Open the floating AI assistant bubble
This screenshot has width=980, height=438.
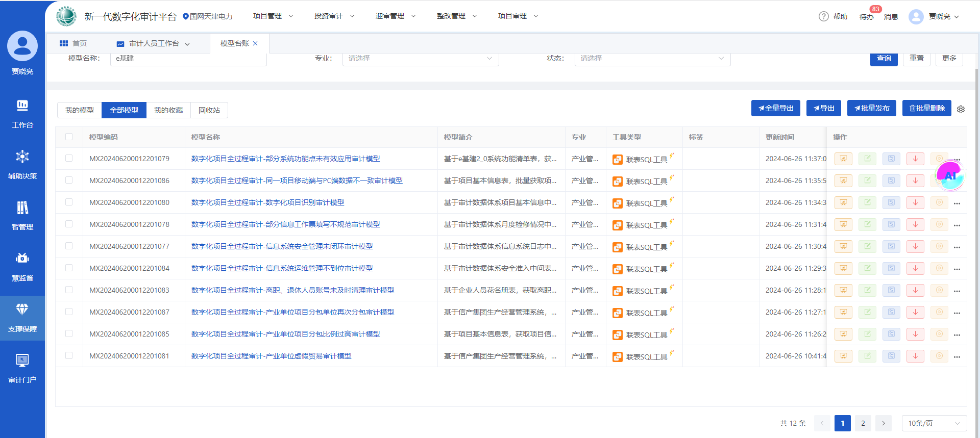[950, 175]
